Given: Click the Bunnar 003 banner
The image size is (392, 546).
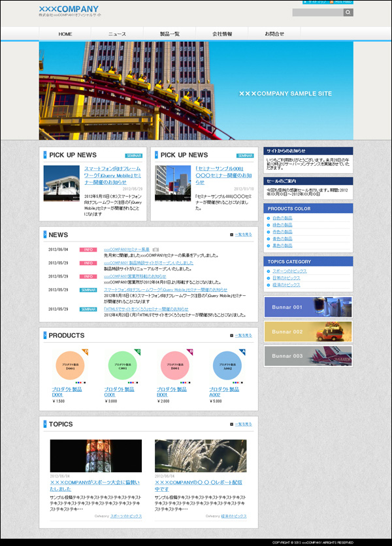Looking at the screenshot, I should (x=308, y=356).
